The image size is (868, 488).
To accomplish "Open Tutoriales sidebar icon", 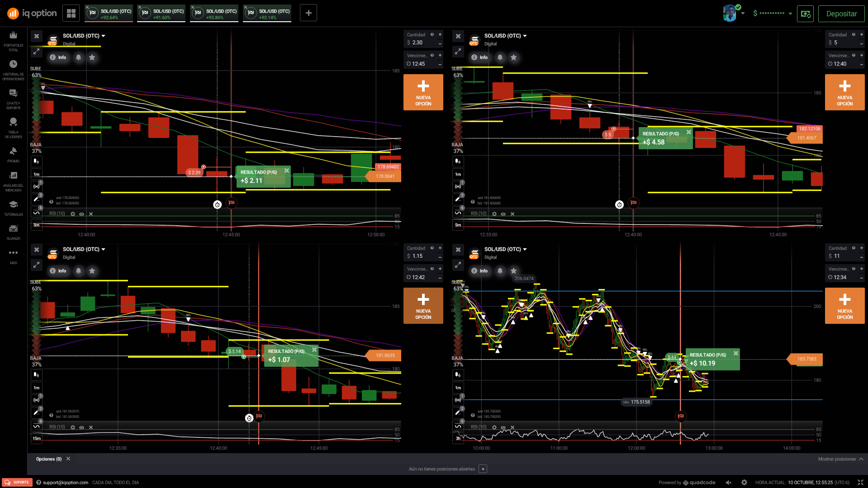I will [13, 208].
